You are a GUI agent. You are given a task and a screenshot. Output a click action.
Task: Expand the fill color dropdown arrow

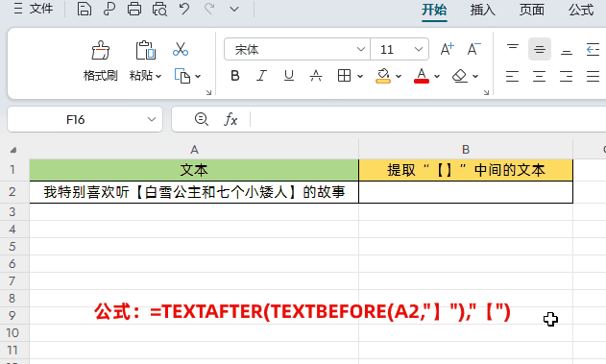[399, 77]
